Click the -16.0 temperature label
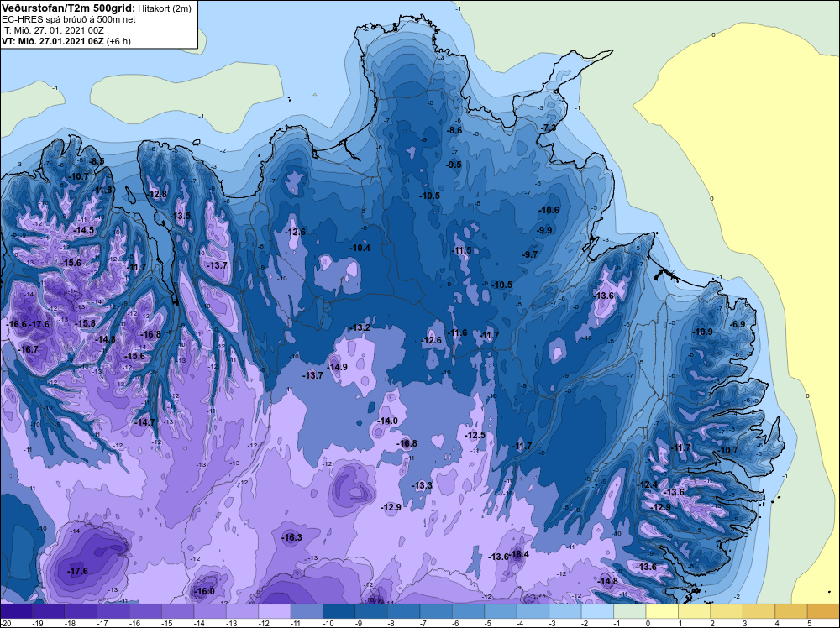The width and height of the screenshot is (840, 628). tap(205, 591)
